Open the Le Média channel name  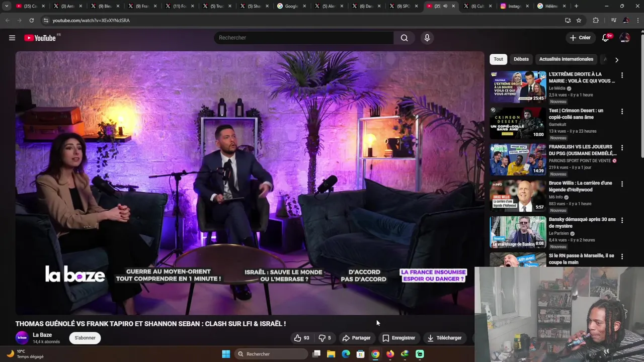click(557, 88)
